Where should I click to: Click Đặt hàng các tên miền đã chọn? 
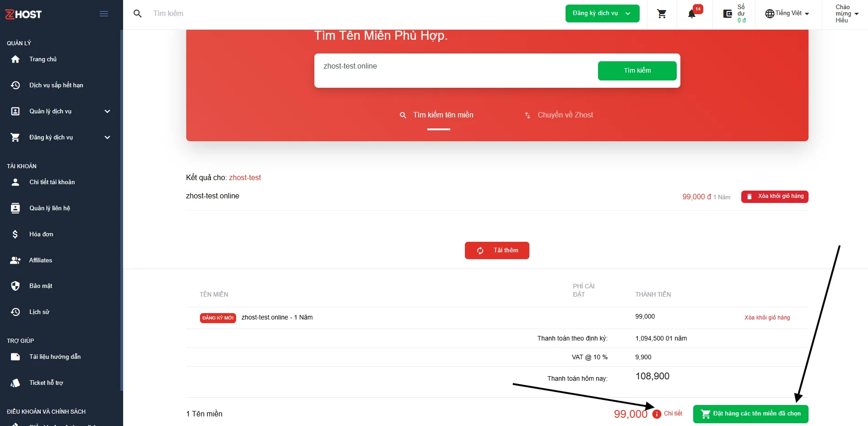(750, 414)
